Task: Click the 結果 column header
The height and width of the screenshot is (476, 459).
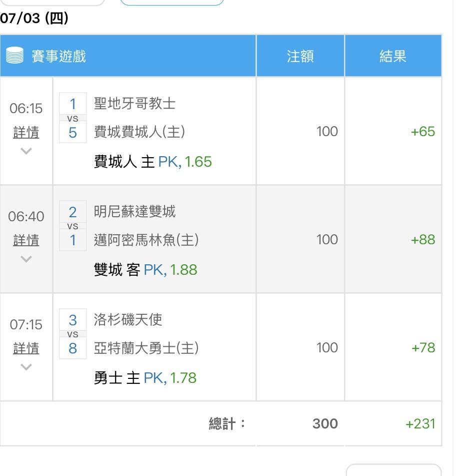Action: pos(393,56)
